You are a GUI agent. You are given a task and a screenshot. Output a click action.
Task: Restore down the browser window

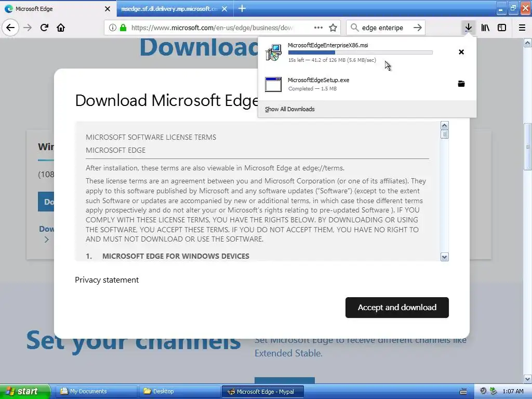[513, 9]
